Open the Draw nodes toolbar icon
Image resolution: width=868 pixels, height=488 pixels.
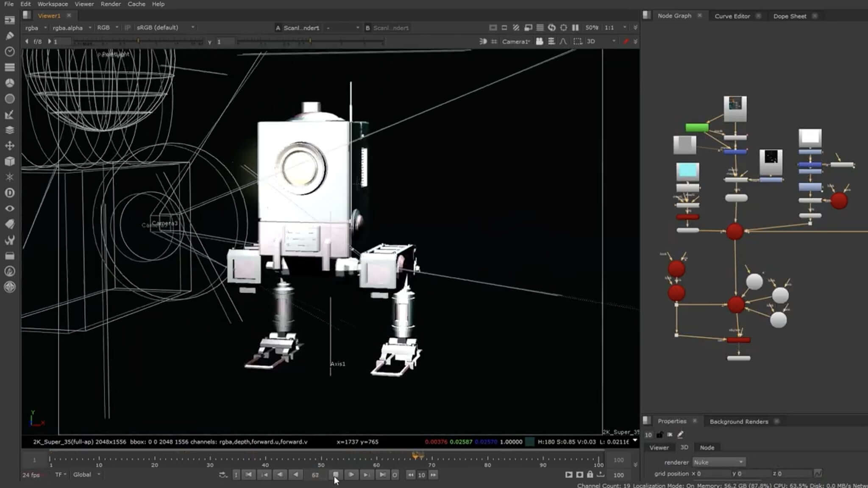(x=9, y=36)
